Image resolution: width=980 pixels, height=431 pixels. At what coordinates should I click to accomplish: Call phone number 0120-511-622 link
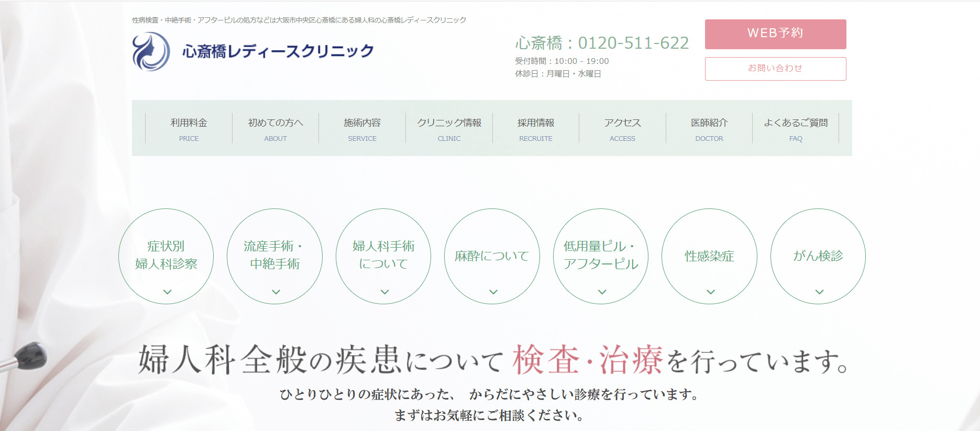pyautogui.click(x=633, y=43)
